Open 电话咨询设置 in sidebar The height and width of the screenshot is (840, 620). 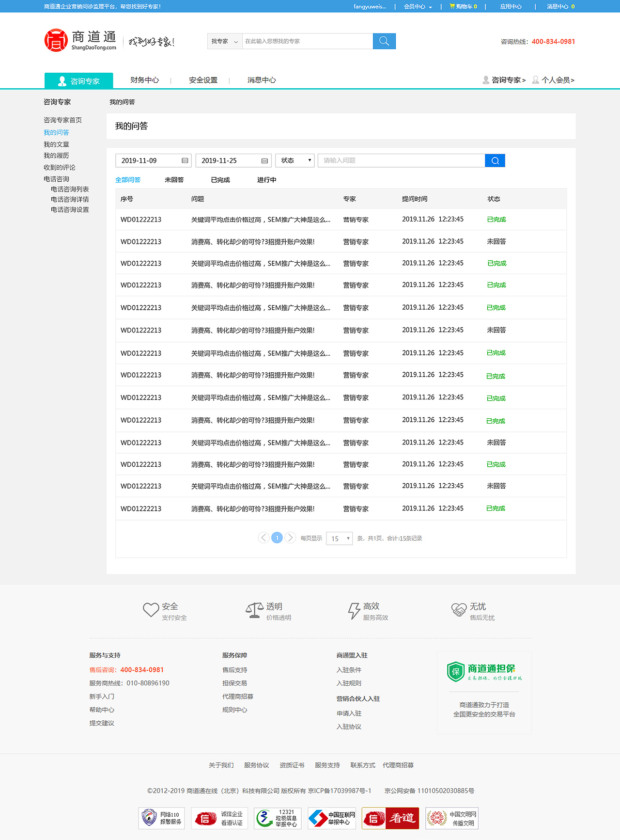point(70,209)
